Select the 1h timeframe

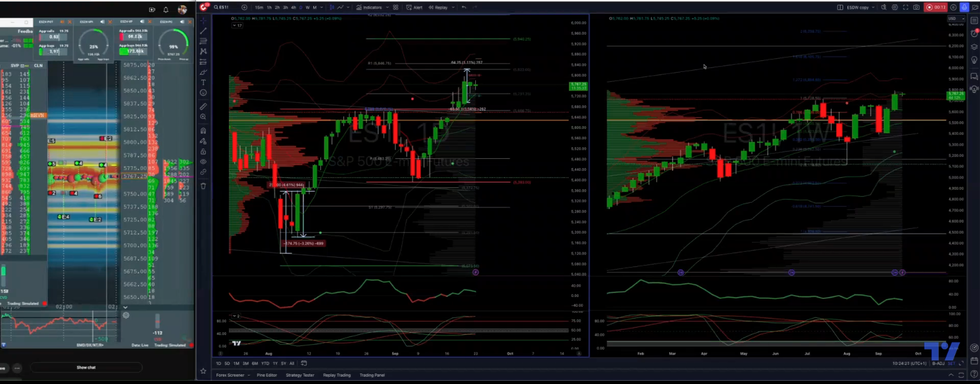[269, 7]
